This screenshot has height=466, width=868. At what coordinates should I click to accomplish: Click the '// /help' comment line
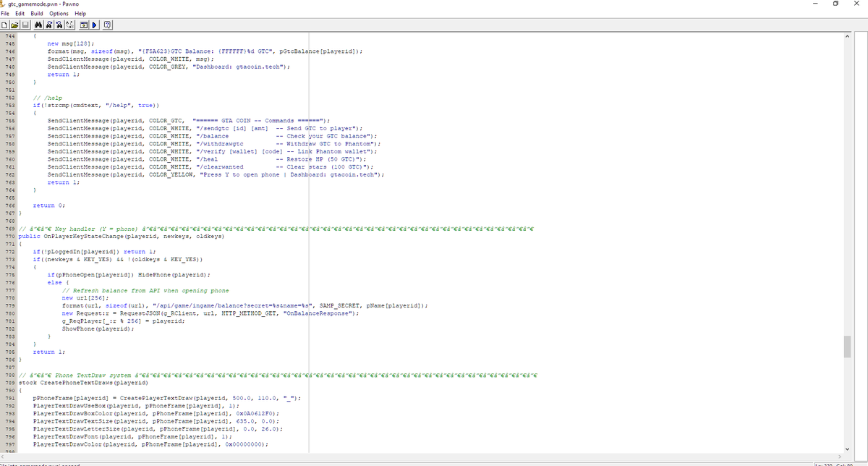pos(47,98)
